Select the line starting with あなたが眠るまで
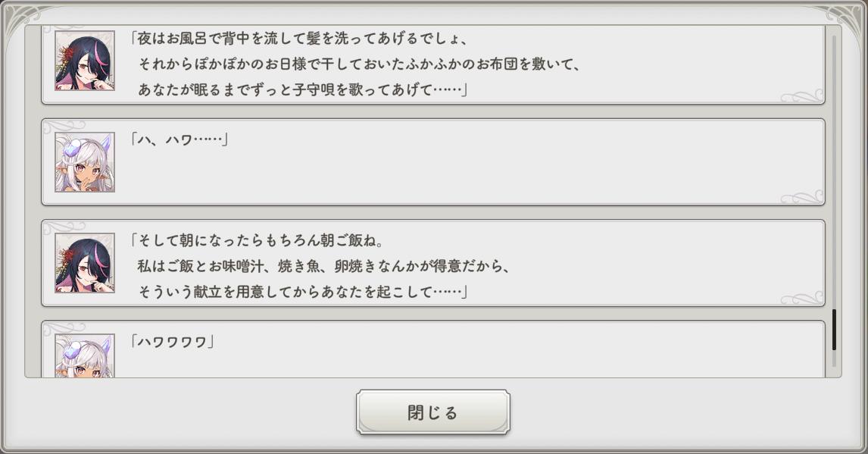Viewport: 868px width, 454px height. pos(301,89)
